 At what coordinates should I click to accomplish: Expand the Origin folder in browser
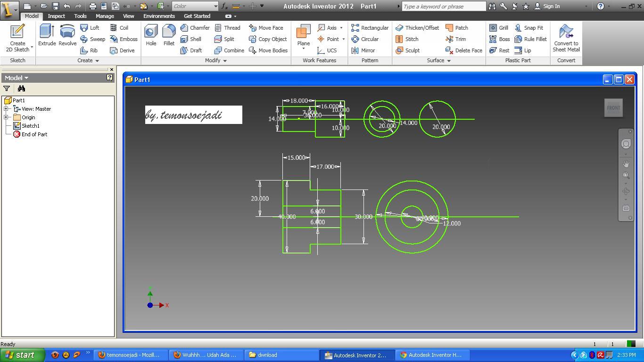6,117
